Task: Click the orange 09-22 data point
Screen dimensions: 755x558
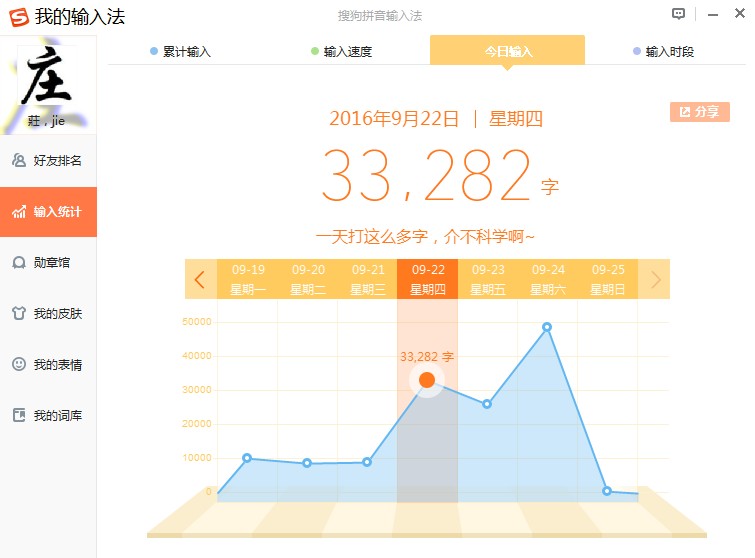Action: (x=427, y=380)
